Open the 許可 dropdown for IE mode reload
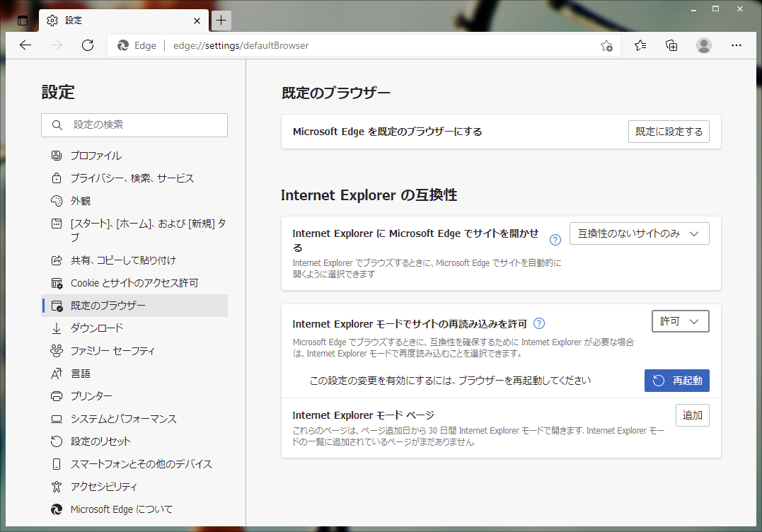The height and width of the screenshot is (532, 762). [680, 321]
